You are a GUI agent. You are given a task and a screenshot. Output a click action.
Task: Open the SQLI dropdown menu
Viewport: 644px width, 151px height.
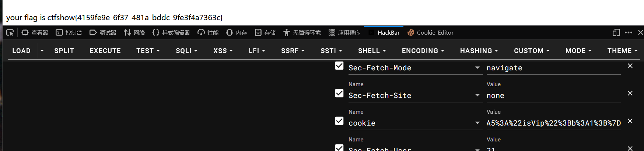186,51
